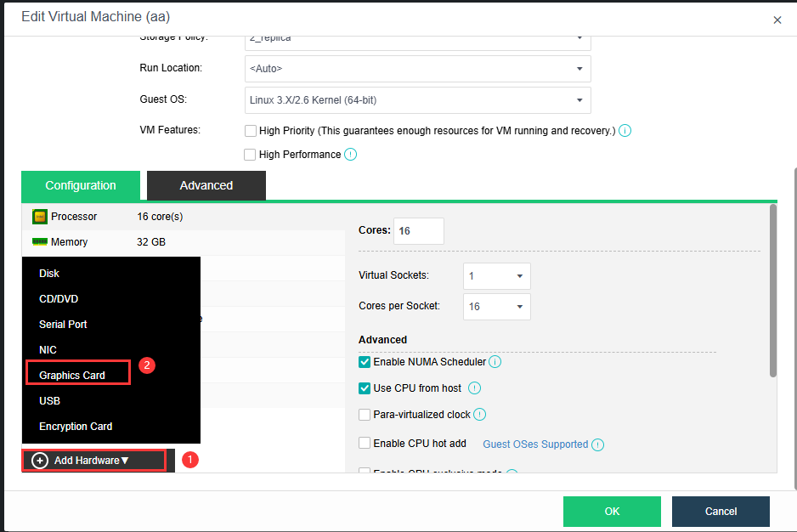
Task: Show info for Use CPU from host
Action: pos(475,388)
